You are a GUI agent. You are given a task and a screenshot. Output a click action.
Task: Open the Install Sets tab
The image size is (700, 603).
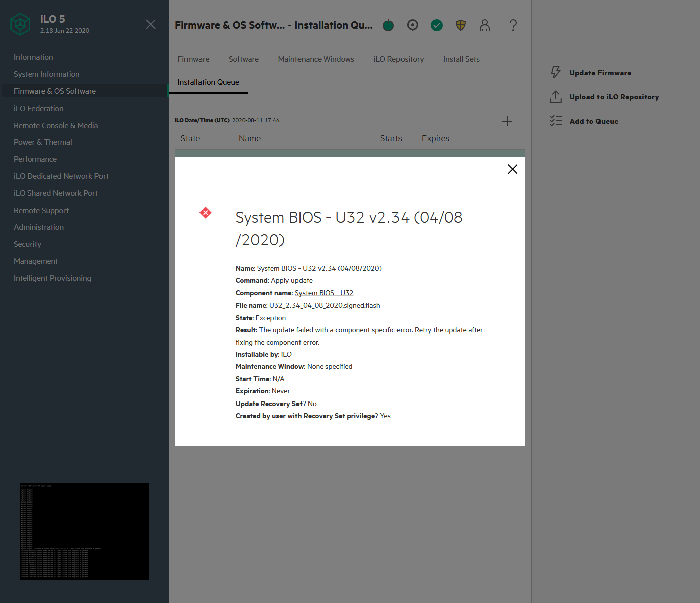tap(461, 59)
